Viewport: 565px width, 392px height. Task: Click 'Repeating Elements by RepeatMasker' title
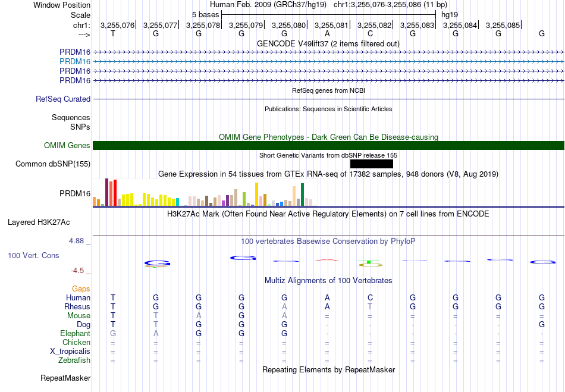click(x=328, y=370)
